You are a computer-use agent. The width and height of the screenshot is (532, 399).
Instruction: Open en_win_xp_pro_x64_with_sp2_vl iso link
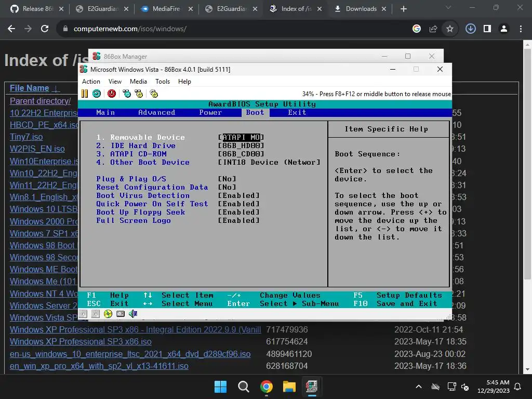coord(99,366)
